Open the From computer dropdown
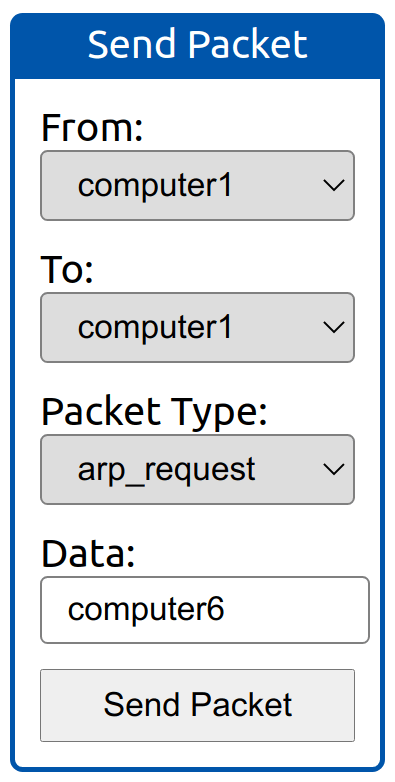This screenshot has height=782, width=395. click(198, 186)
